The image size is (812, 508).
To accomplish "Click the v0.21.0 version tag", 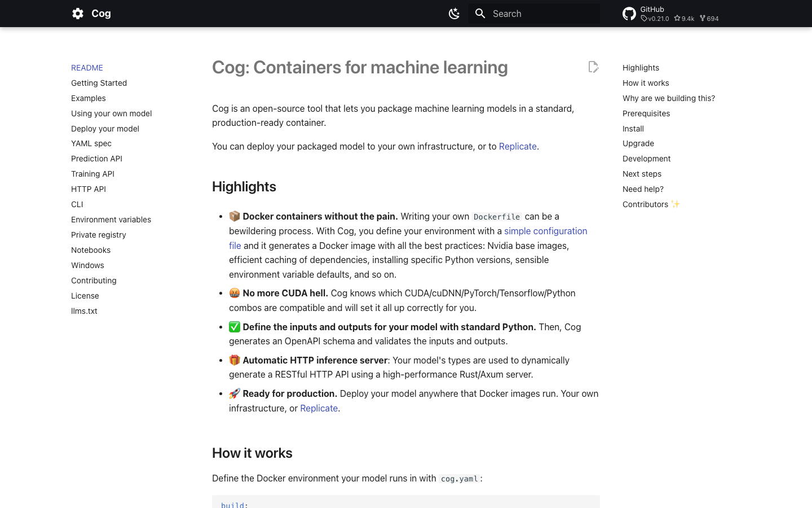I will click(x=655, y=19).
